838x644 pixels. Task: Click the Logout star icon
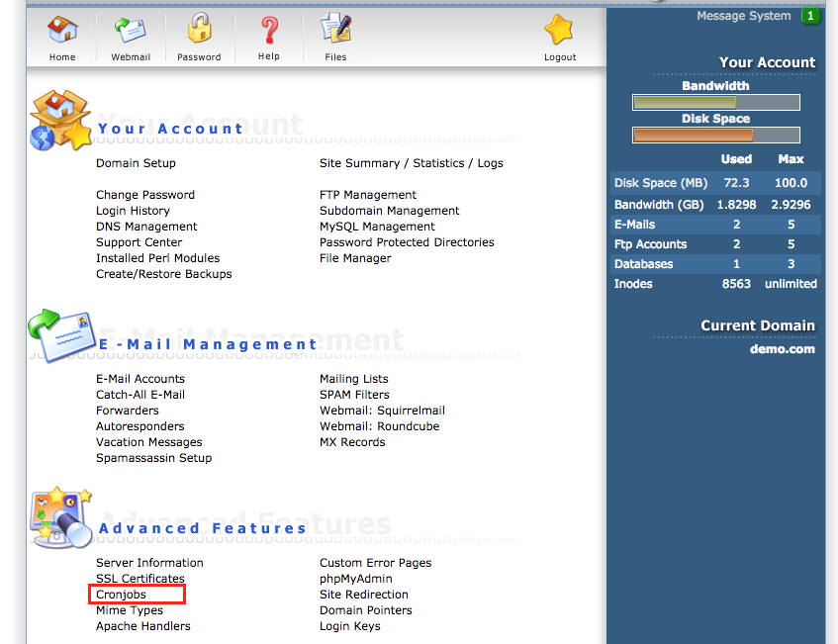point(559,32)
